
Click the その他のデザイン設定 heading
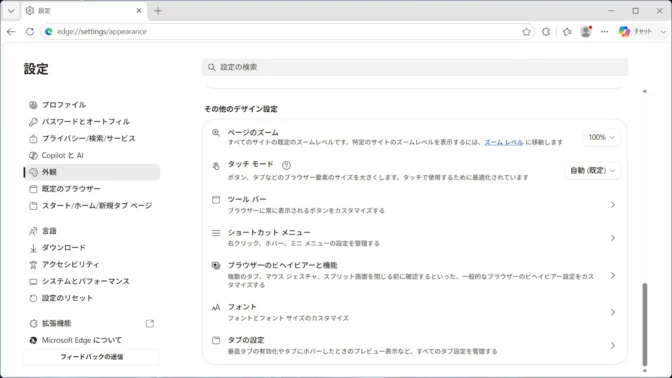(241, 109)
